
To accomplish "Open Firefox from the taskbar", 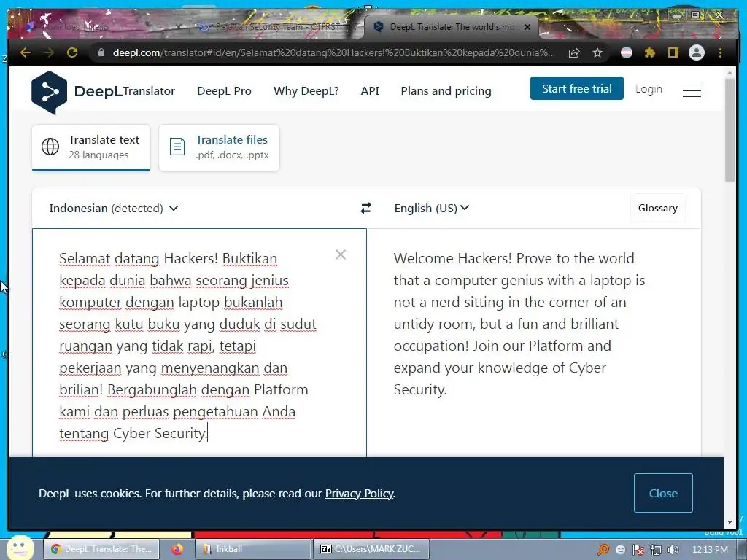I will 177,549.
